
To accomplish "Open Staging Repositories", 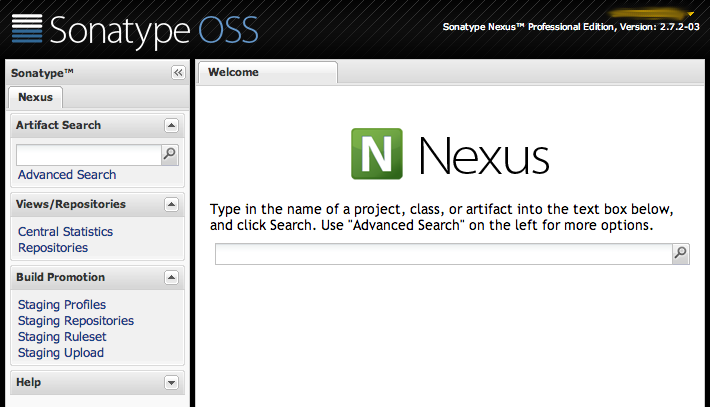I will pyautogui.click(x=76, y=321).
